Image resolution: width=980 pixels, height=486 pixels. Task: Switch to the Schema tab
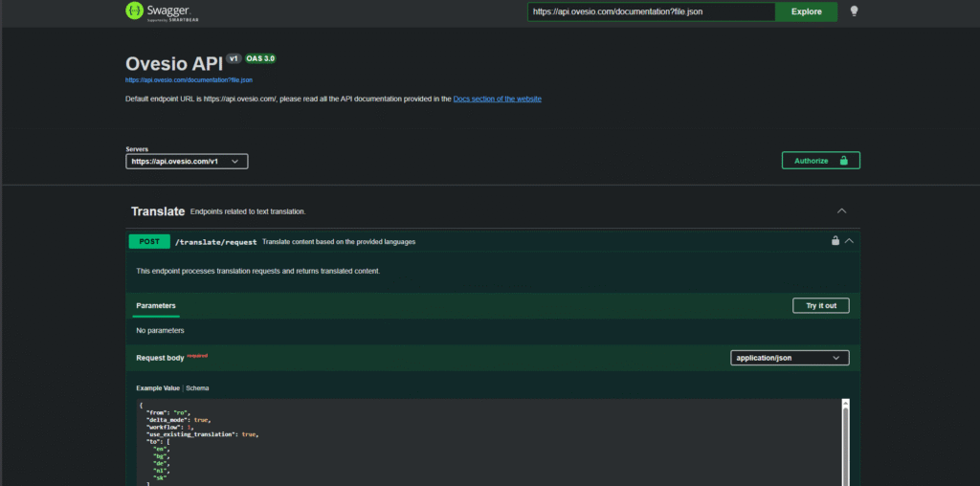[197, 388]
